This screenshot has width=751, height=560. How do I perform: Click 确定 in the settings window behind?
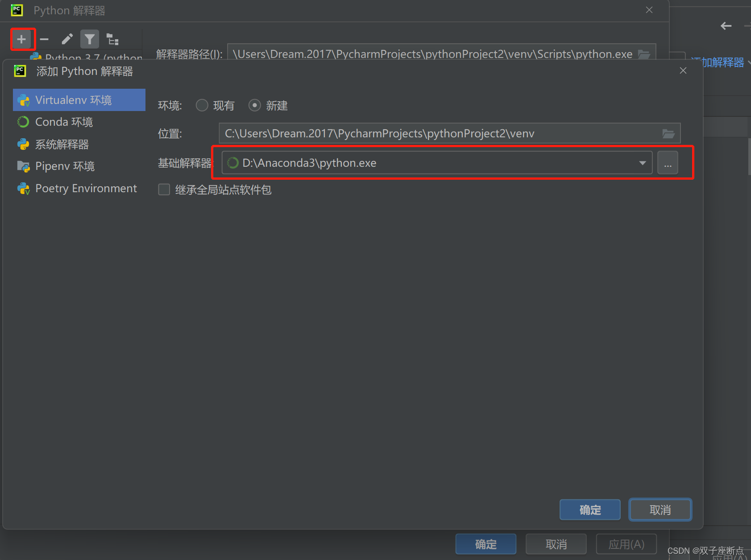tap(486, 544)
